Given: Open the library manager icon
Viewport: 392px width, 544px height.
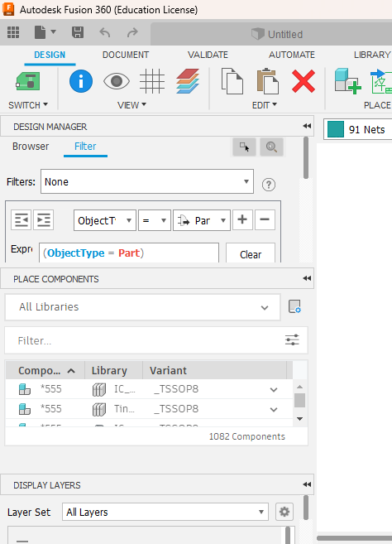Looking at the screenshot, I should pos(294,306).
